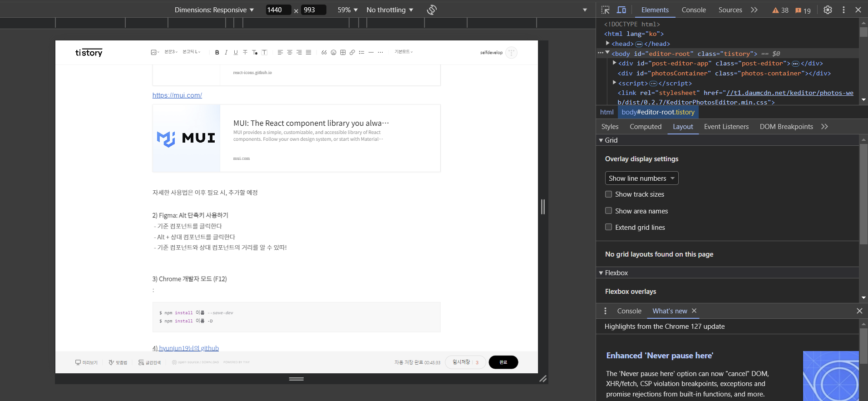Click the Tistory logo
868x401 pixels.
(x=89, y=53)
